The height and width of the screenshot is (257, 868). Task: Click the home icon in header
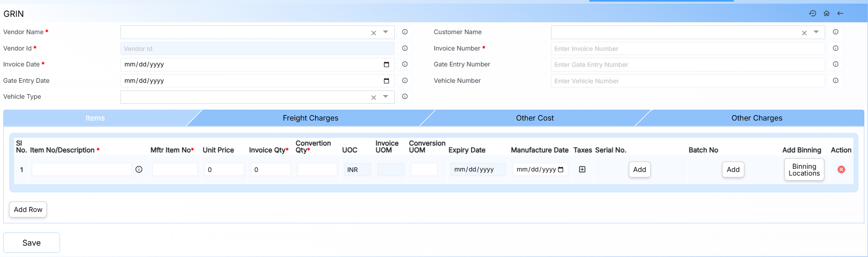point(827,14)
